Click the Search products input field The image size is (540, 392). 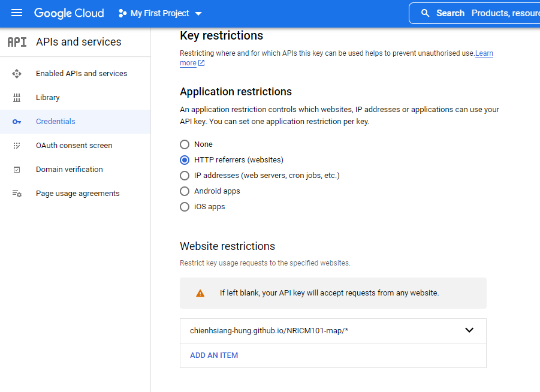point(503,13)
